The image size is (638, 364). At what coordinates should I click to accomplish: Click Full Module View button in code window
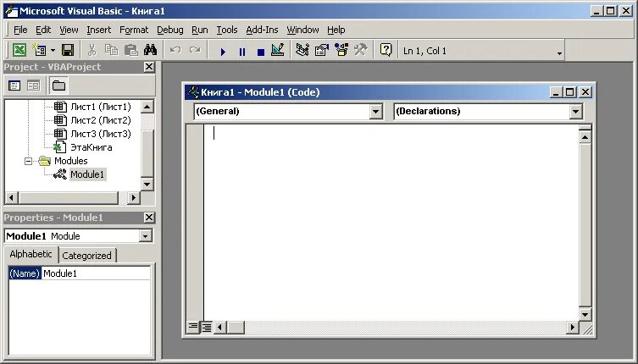[206, 327]
